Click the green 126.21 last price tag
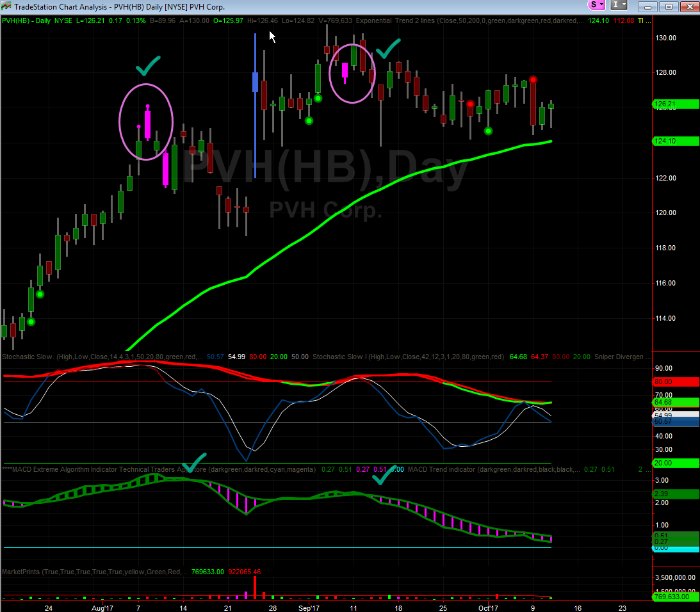This screenshot has height=612, width=700. click(676, 104)
